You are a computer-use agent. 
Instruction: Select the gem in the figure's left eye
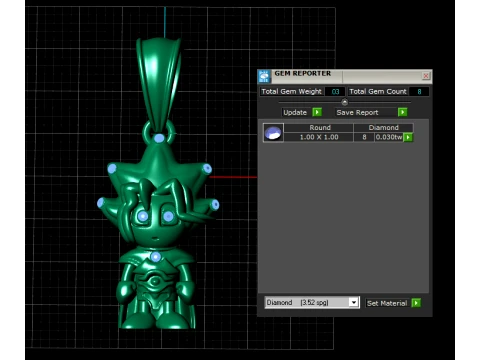point(143,216)
